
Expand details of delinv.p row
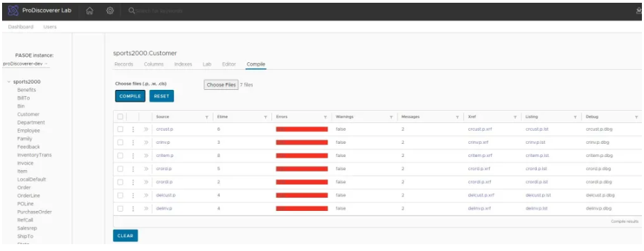tap(146, 208)
